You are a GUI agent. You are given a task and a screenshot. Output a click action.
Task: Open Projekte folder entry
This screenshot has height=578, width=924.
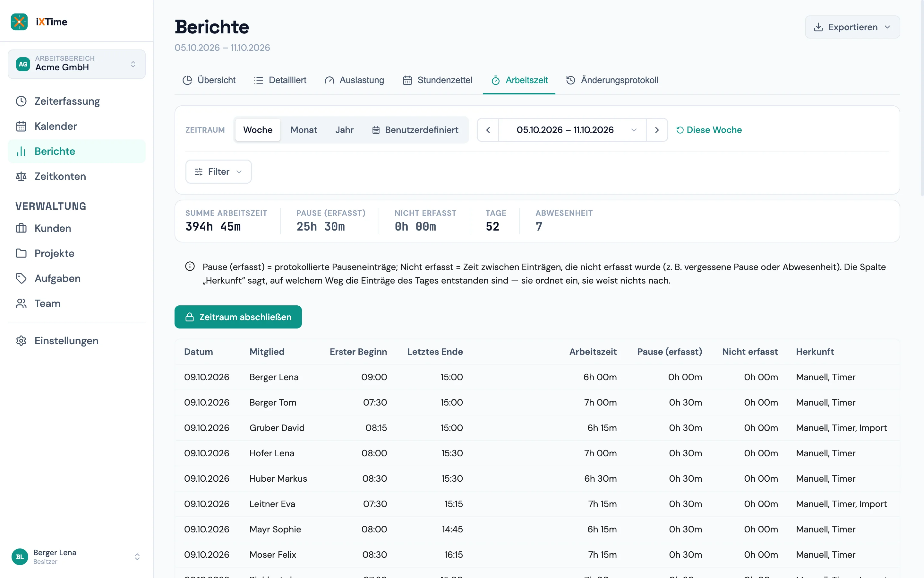coord(76,253)
